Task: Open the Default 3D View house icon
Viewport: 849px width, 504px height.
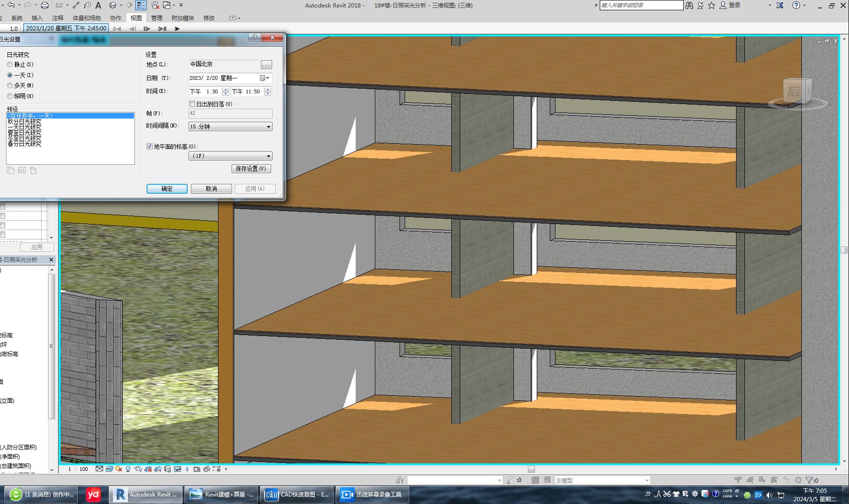Action: point(113,5)
